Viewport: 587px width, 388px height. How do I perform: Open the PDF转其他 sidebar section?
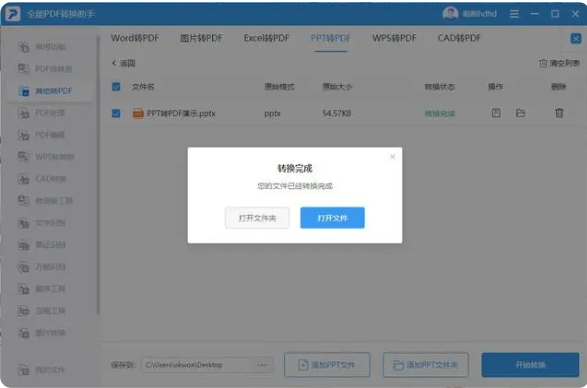click(45, 69)
